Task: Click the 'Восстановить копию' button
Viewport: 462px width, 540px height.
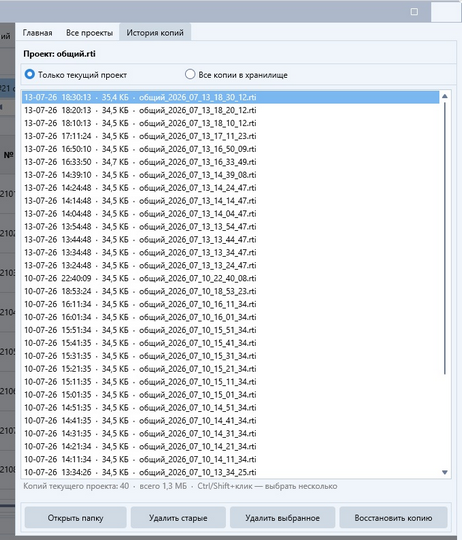Action: click(x=393, y=518)
